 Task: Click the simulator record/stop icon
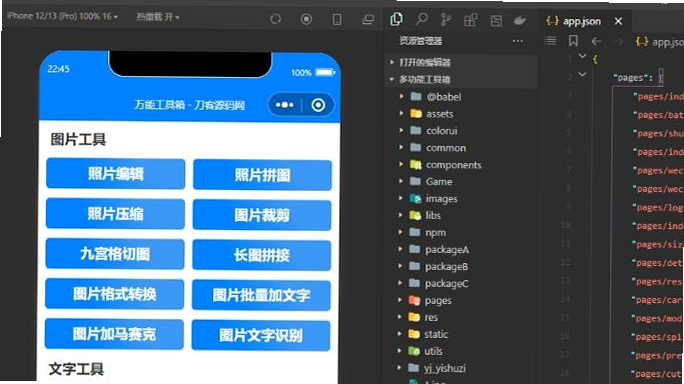pos(307,19)
